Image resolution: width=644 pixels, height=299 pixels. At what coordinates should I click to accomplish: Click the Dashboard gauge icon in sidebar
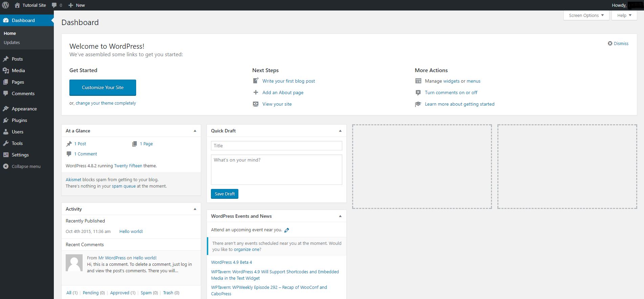click(6, 20)
